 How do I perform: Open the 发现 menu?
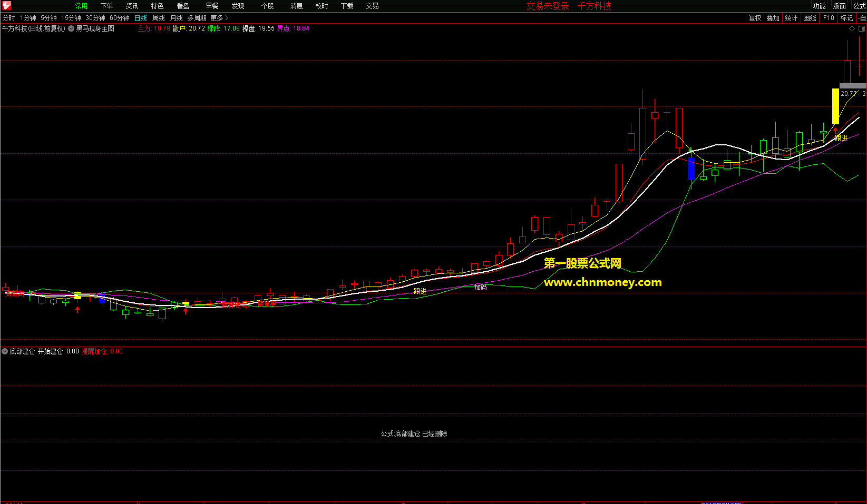click(x=238, y=6)
